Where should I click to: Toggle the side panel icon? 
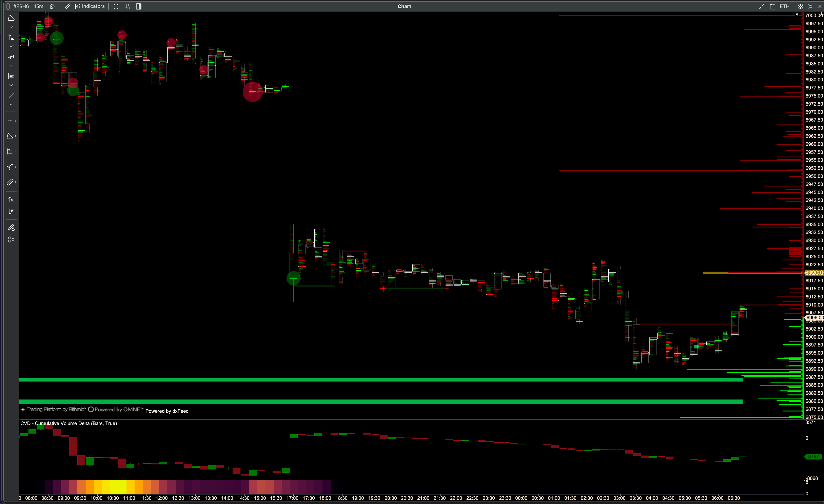(138, 6)
